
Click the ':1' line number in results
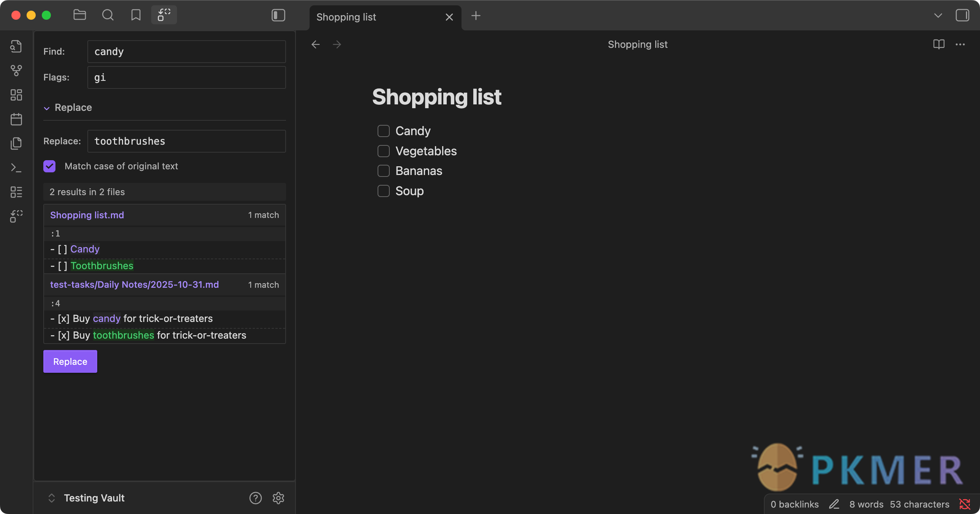click(55, 233)
